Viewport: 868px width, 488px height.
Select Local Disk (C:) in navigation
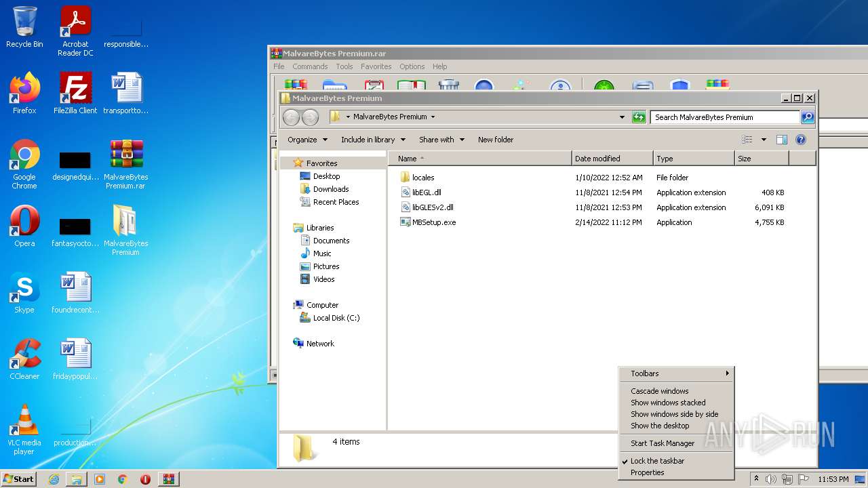point(336,318)
